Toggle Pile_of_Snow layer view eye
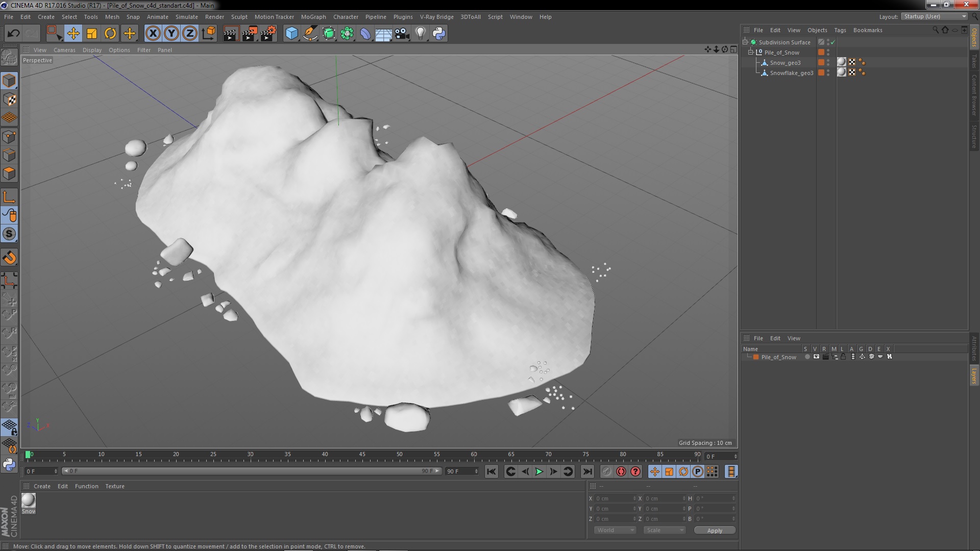 (816, 357)
